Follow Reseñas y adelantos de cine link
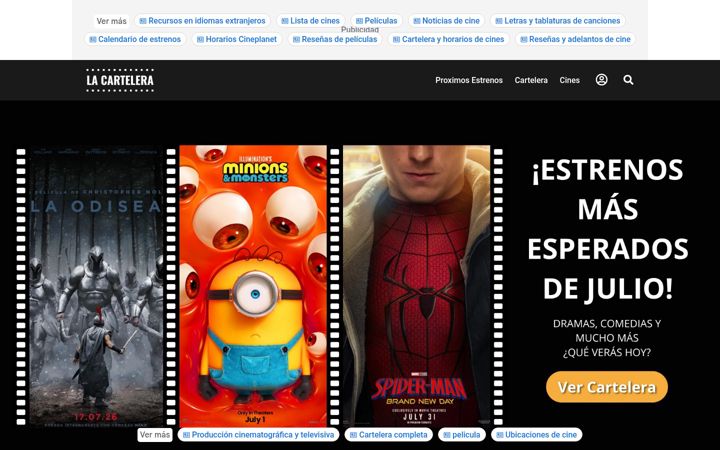Screen dimensions: 720x450 pos(575,39)
